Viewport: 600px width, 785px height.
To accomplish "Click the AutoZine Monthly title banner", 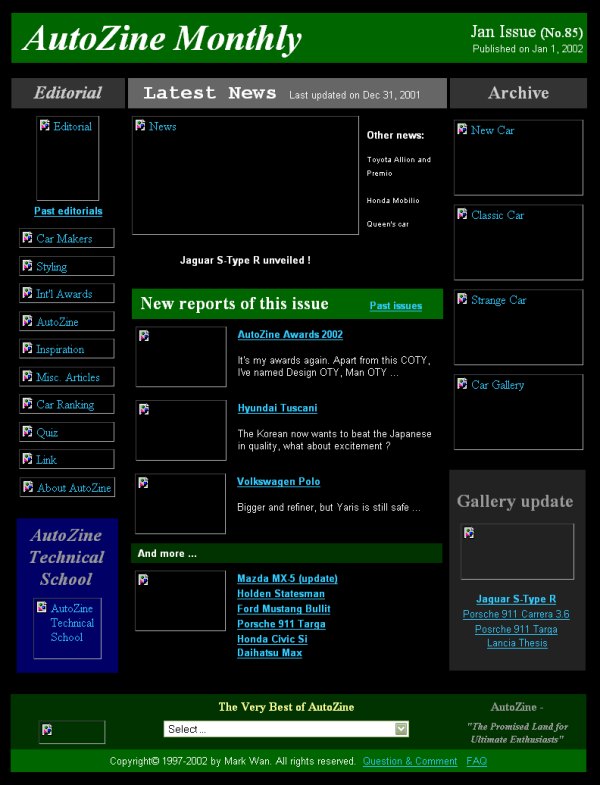I will pyautogui.click(x=162, y=39).
